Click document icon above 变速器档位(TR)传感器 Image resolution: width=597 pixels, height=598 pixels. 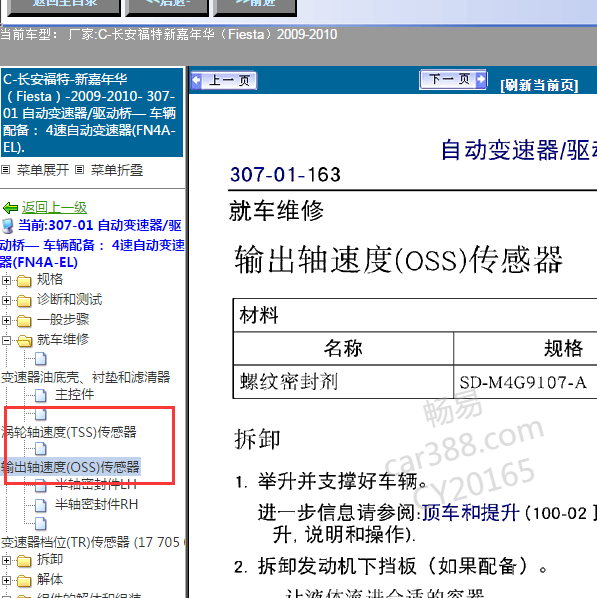[x=40, y=524]
